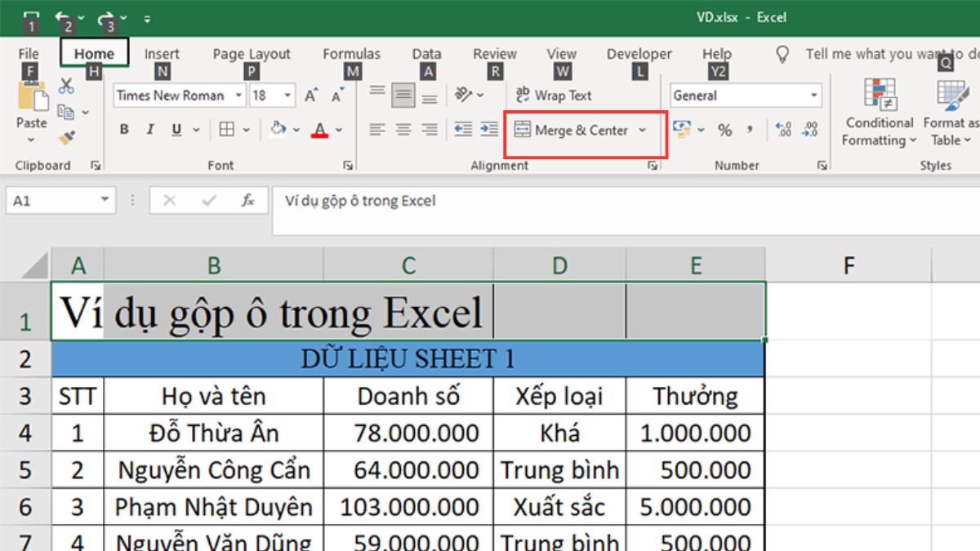
Task: Switch to the Formulas tab
Action: pos(351,54)
